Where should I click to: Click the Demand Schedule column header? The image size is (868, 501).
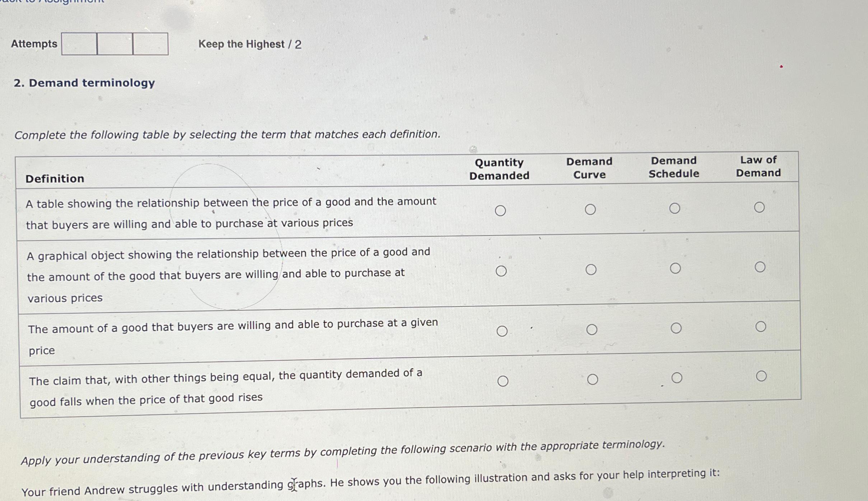click(674, 167)
